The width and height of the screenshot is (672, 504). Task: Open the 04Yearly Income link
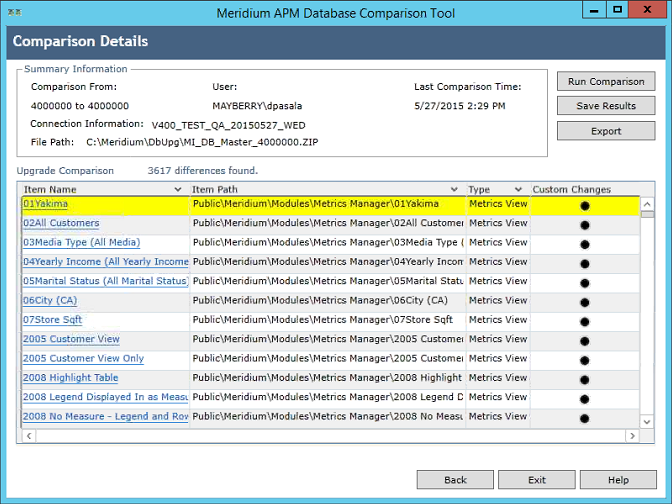pyautogui.click(x=105, y=262)
